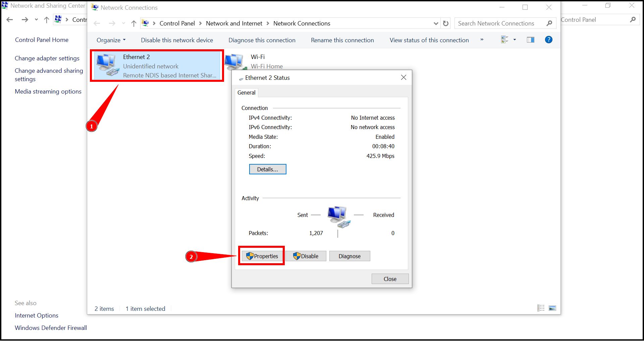Expand the toolbar overflow chevron
This screenshot has width=644, height=342.
[482, 40]
